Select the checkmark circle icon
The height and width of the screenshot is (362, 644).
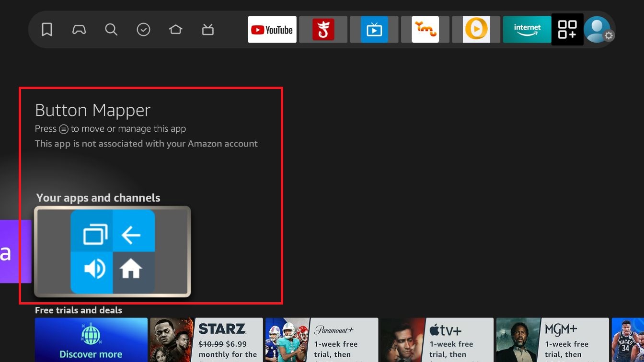(143, 30)
